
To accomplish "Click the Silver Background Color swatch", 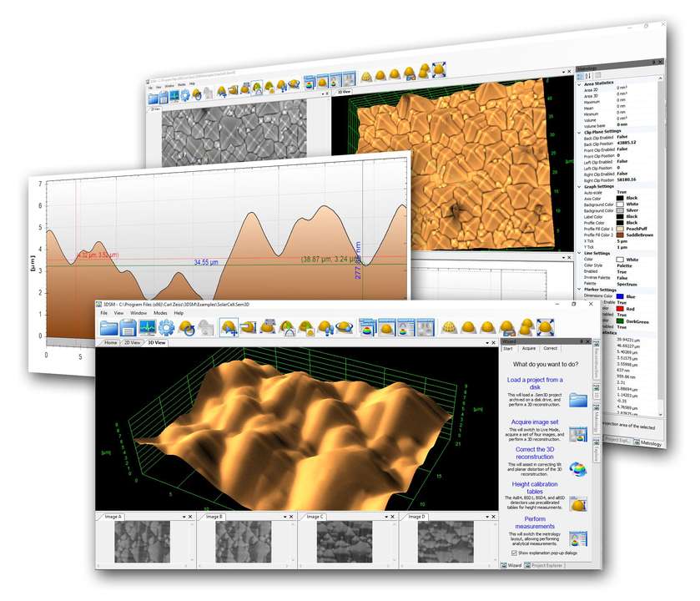I will (620, 210).
